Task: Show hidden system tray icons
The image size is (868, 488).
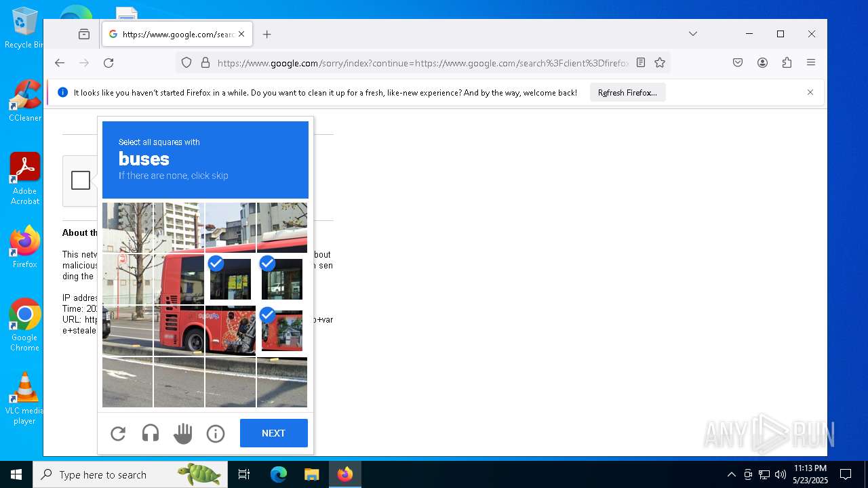Action: point(731,474)
